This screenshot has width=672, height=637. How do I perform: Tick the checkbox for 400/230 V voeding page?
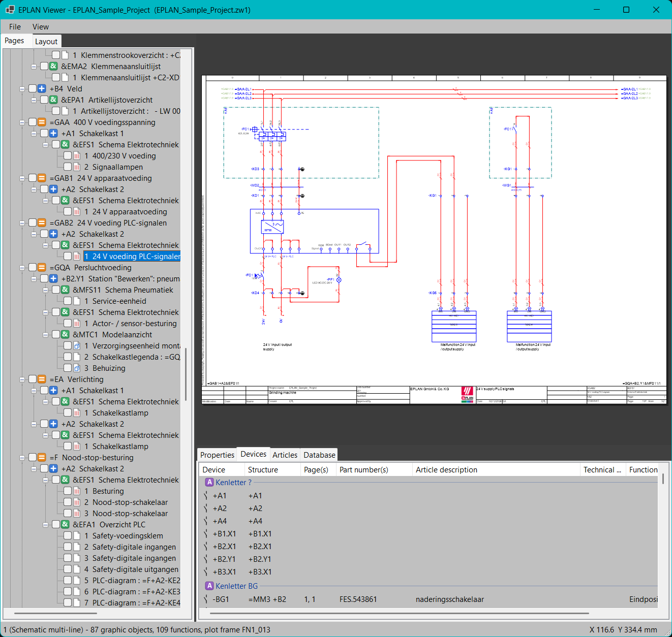(67, 156)
